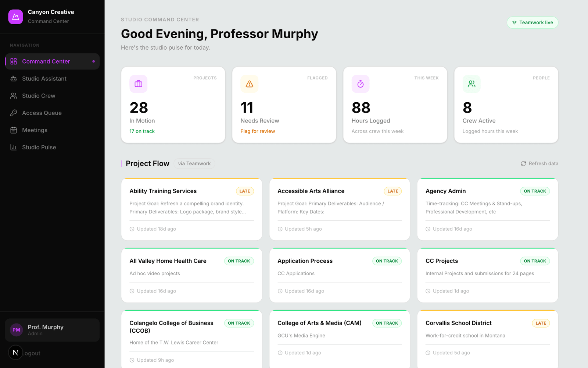This screenshot has width=588, height=368.
Task: Click the stopwatch icon on the Hours Logged card
Action: coord(361,84)
